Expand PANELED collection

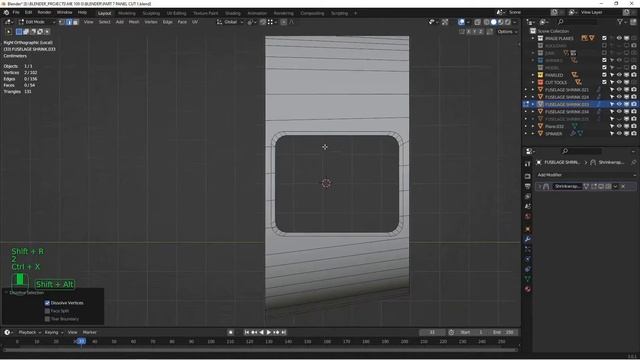coord(533,75)
